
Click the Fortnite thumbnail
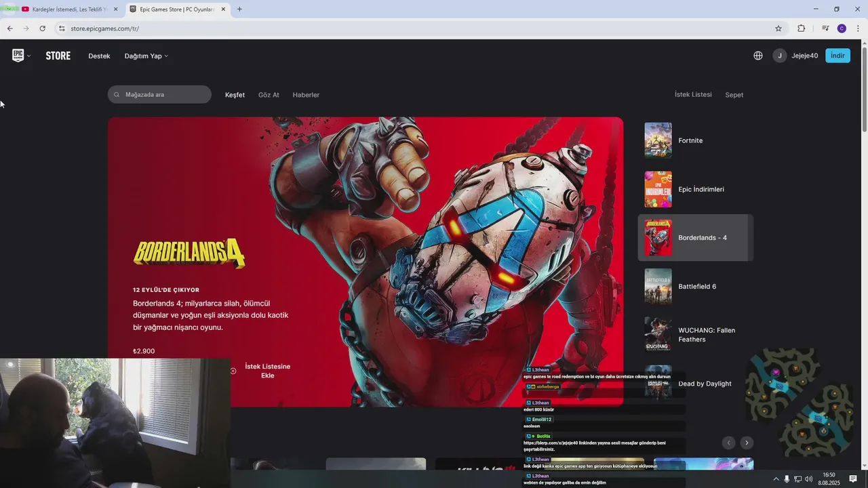(658, 140)
